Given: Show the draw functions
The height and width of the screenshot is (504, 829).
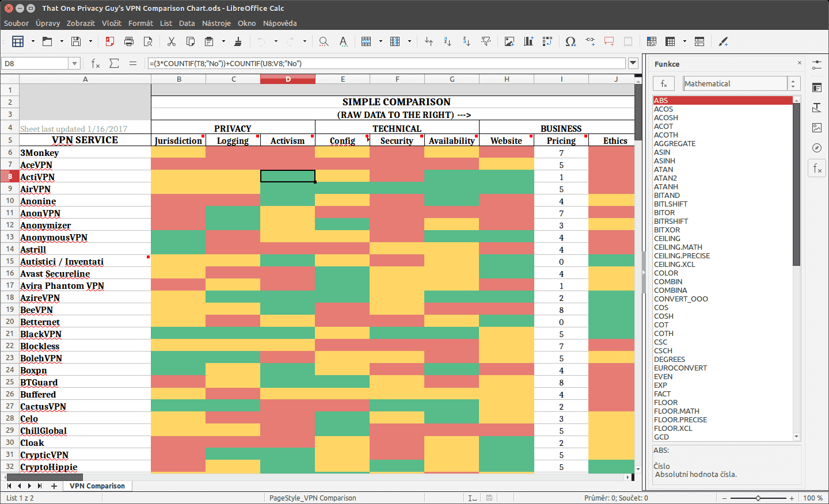Looking at the screenshot, I should pyautogui.click(x=724, y=41).
